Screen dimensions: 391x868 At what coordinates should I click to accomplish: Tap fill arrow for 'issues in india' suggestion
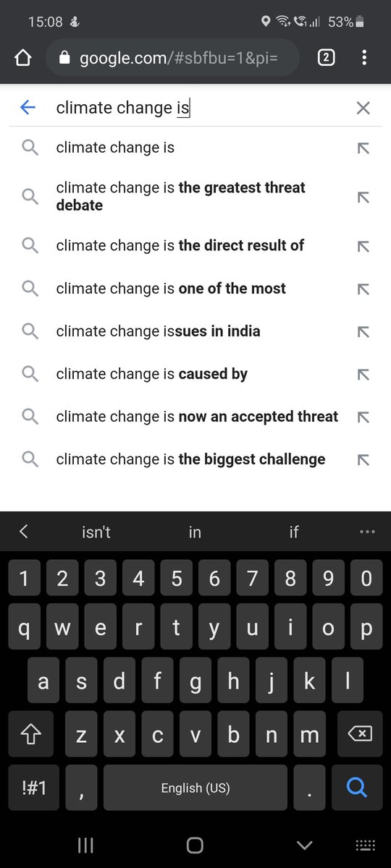[363, 332]
